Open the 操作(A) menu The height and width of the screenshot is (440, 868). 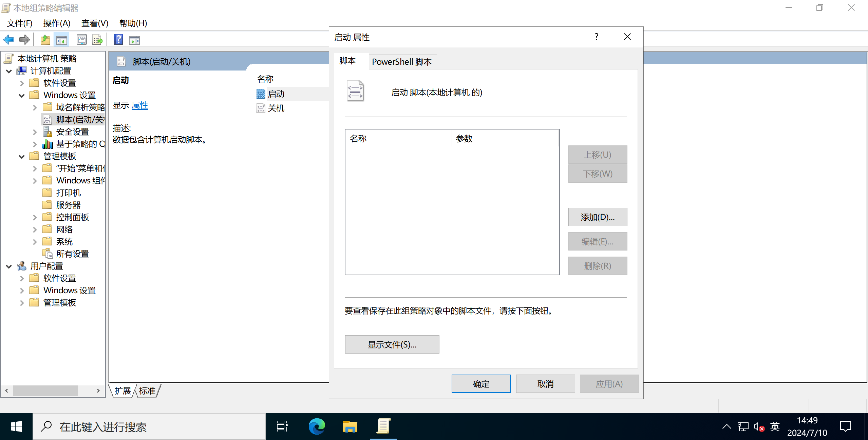pyautogui.click(x=57, y=23)
